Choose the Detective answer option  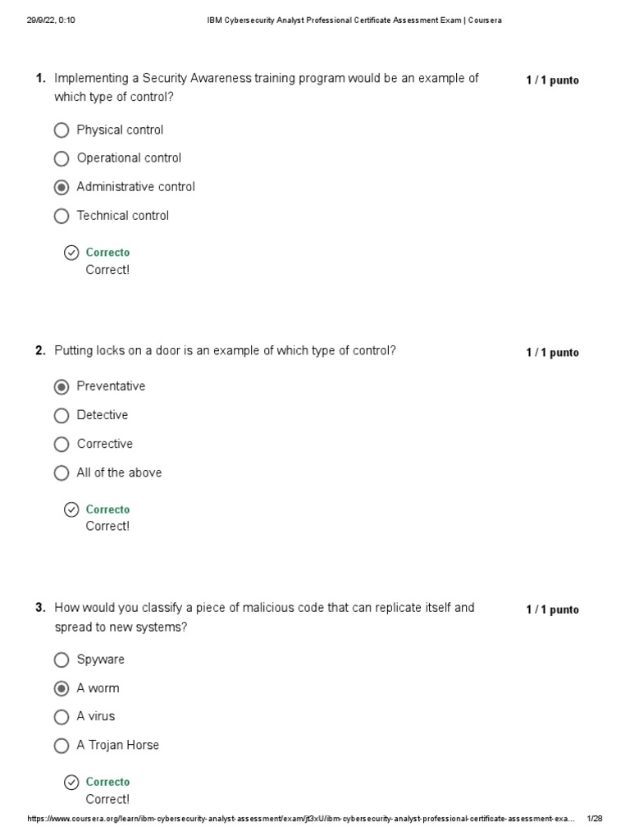coord(62,415)
